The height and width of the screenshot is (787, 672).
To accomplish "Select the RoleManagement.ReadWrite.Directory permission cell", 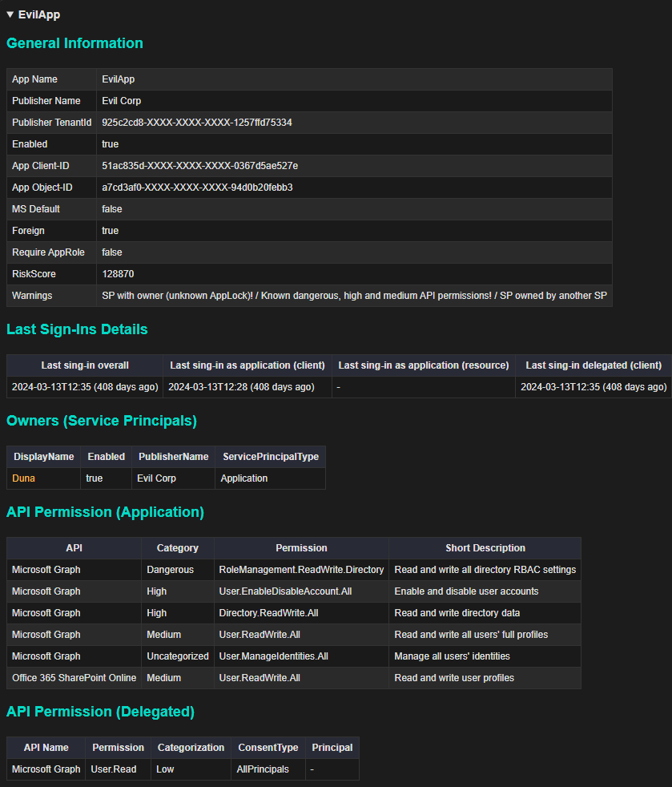I will [x=301, y=570].
